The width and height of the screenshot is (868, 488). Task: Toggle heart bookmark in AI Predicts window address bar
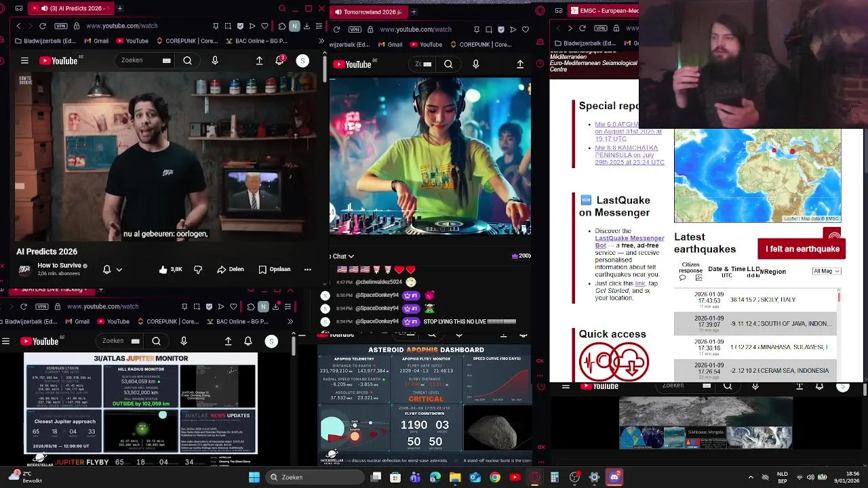(264, 26)
